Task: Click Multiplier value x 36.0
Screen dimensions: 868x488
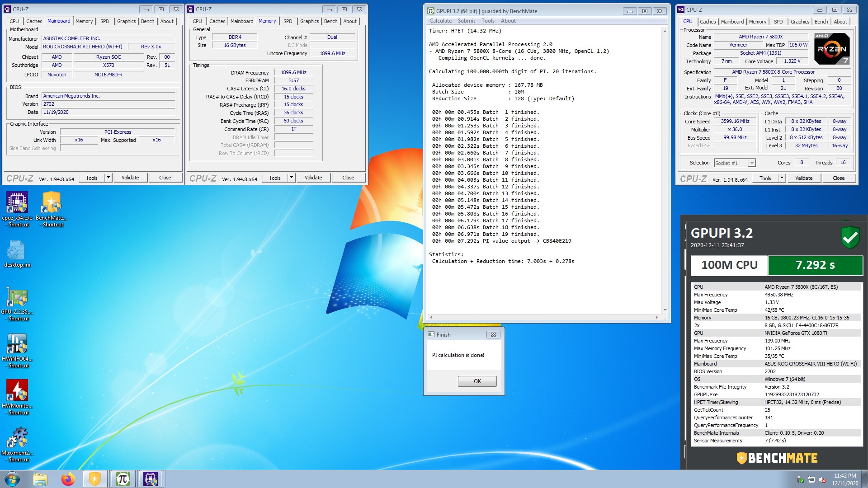Action: pos(735,130)
